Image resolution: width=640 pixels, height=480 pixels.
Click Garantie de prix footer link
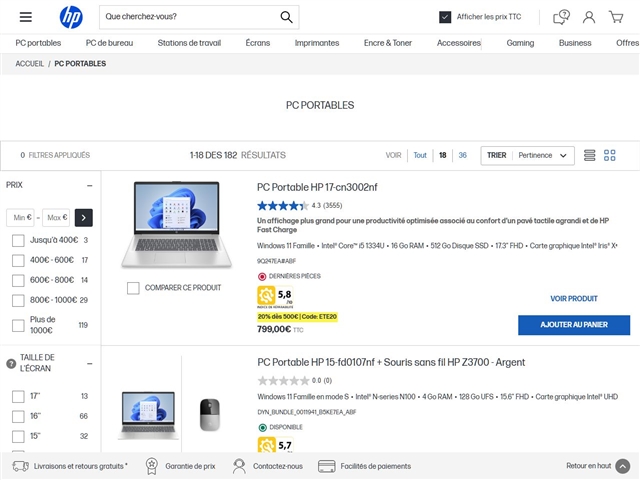[190, 466]
